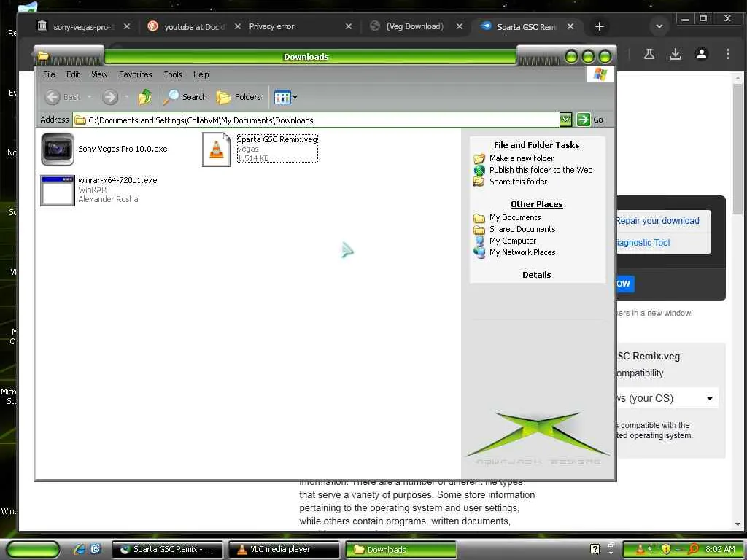
Task: Click the Downloads window title folder icon
Action: point(43,56)
